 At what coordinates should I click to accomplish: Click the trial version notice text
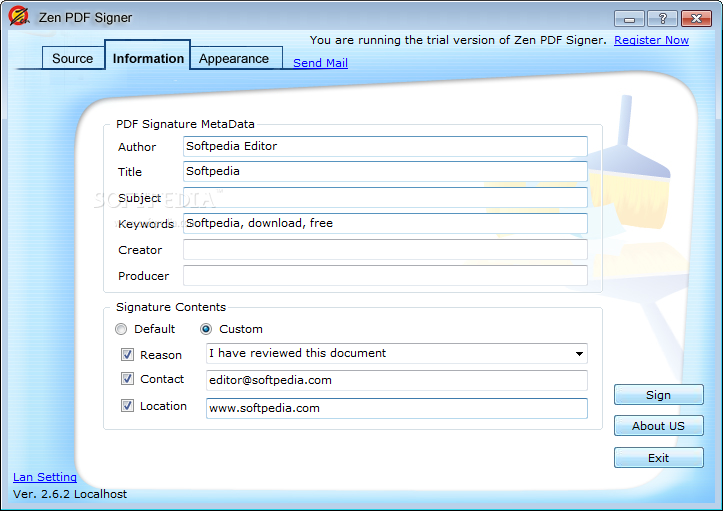point(458,40)
